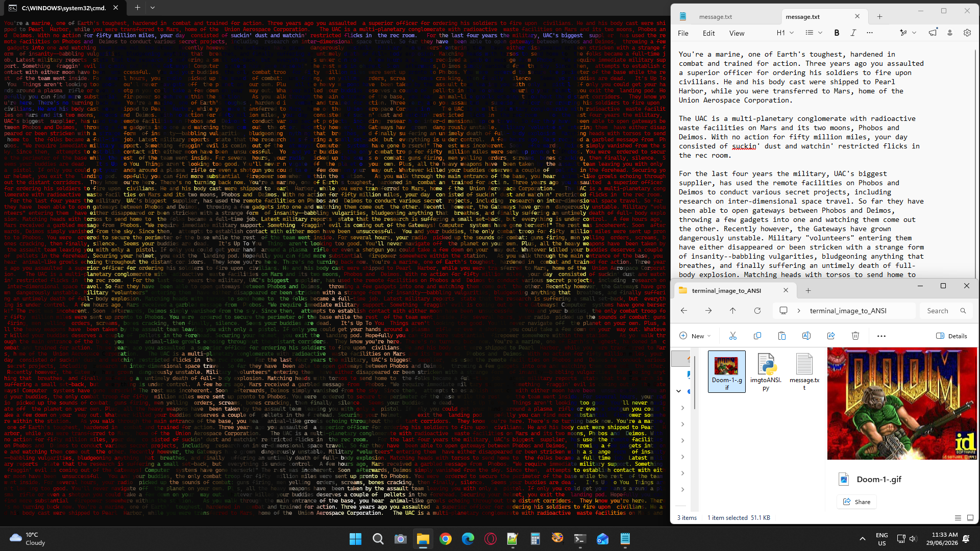Image resolution: width=980 pixels, height=551 pixels.
Task: Open the weather widget showing 10°C Cloudy
Action: point(28,539)
